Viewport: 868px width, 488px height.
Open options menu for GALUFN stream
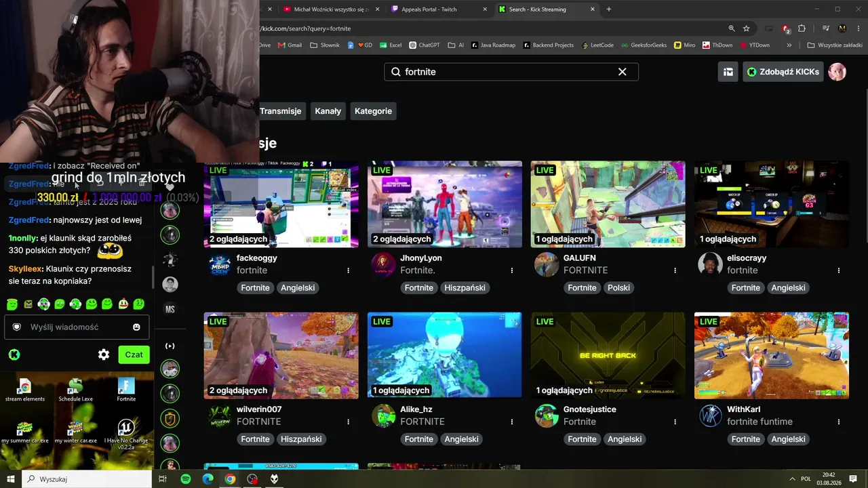tap(675, 270)
